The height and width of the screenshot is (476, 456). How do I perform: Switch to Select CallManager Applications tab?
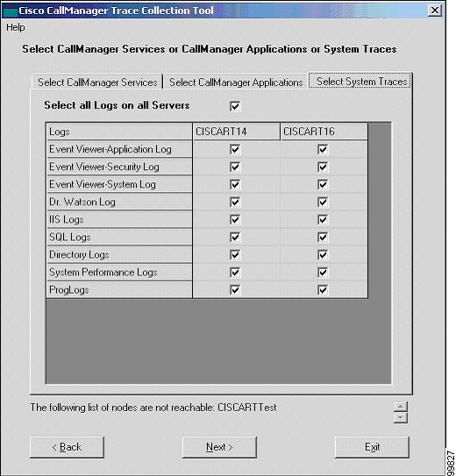point(236,82)
